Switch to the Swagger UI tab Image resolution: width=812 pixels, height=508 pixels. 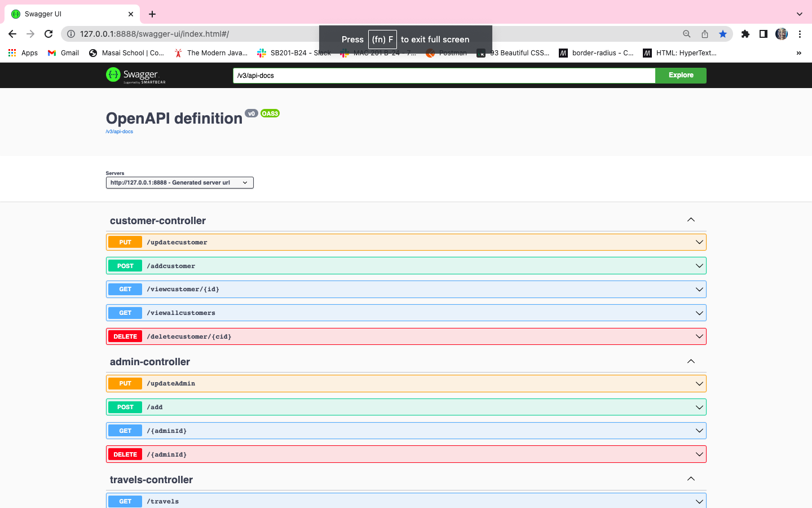point(68,14)
